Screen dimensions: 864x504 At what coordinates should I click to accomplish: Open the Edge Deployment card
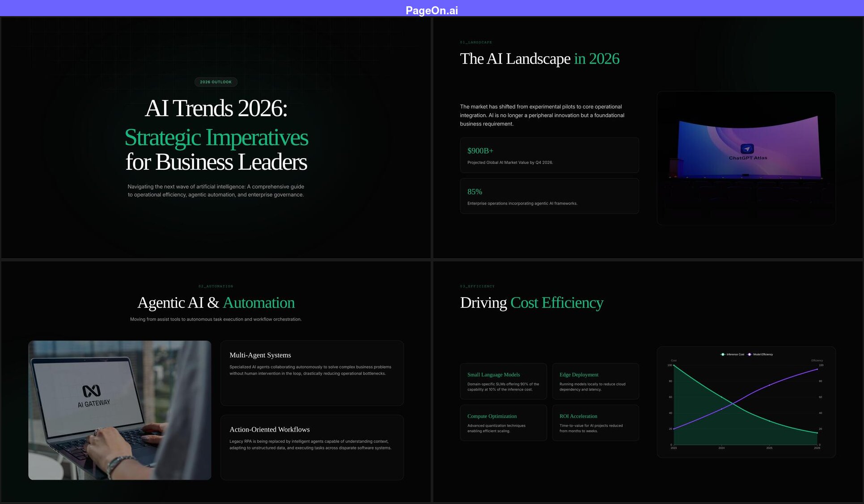[596, 382]
